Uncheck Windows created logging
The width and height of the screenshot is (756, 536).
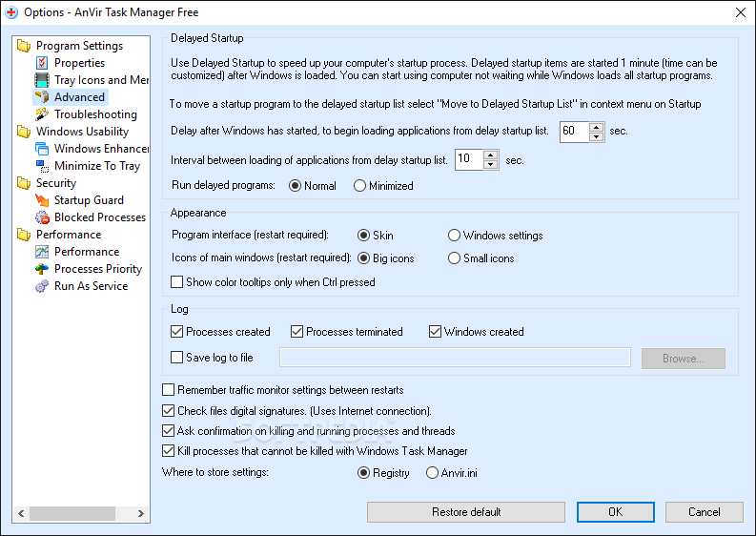[x=435, y=332]
